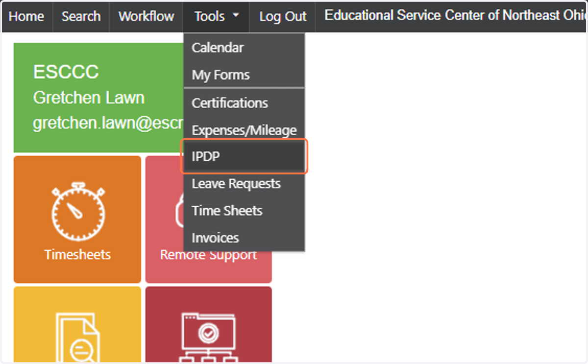Open the Search menu item
Image resolution: width=588 pixels, height=364 pixels.
point(81,17)
